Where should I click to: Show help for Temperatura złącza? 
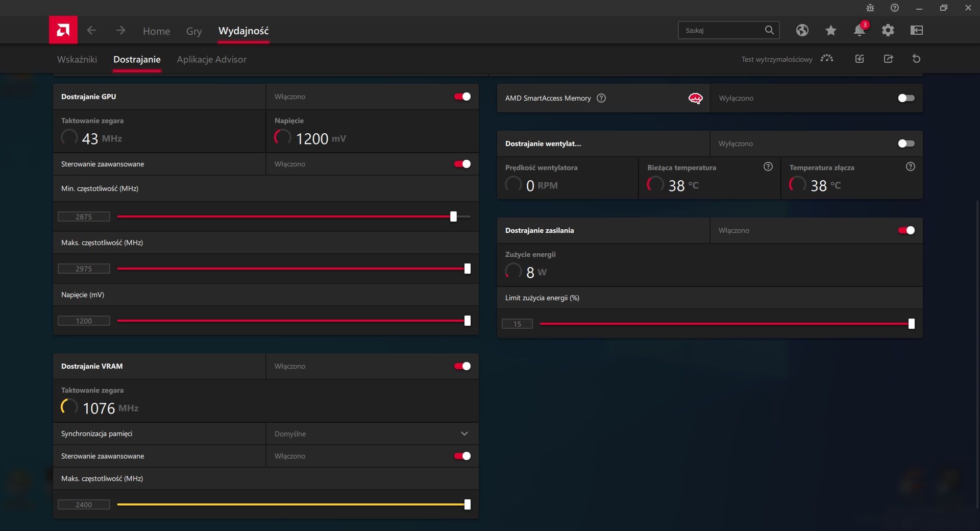pyautogui.click(x=911, y=166)
